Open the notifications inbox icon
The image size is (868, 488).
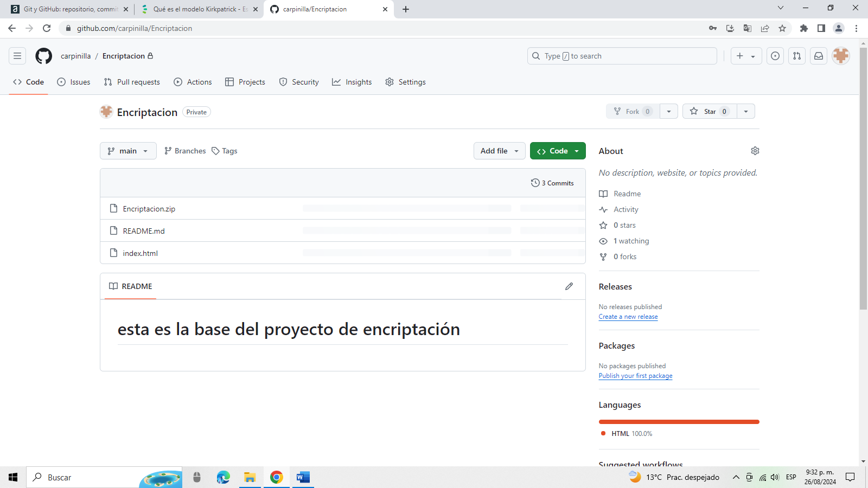(819, 56)
